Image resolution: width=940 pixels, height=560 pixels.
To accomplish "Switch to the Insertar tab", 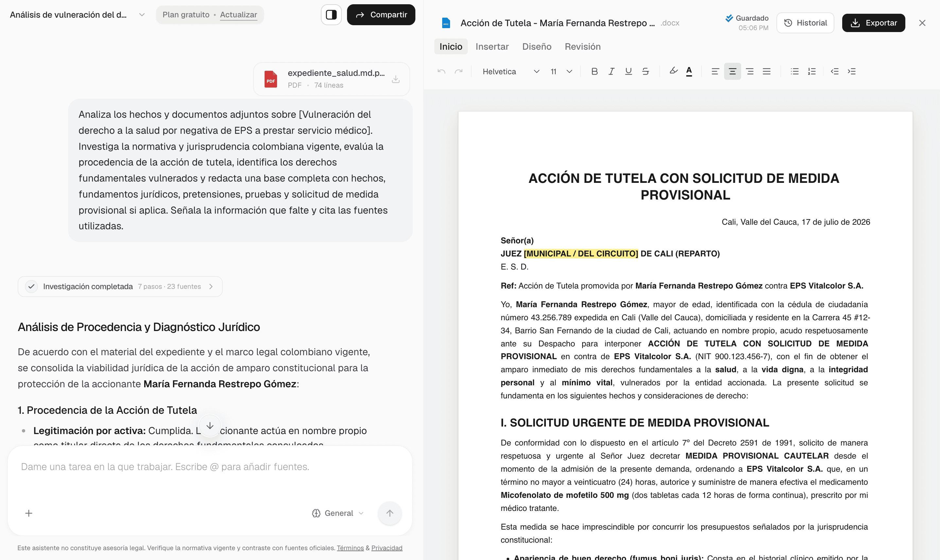I will pyautogui.click(x=492, y=46).
